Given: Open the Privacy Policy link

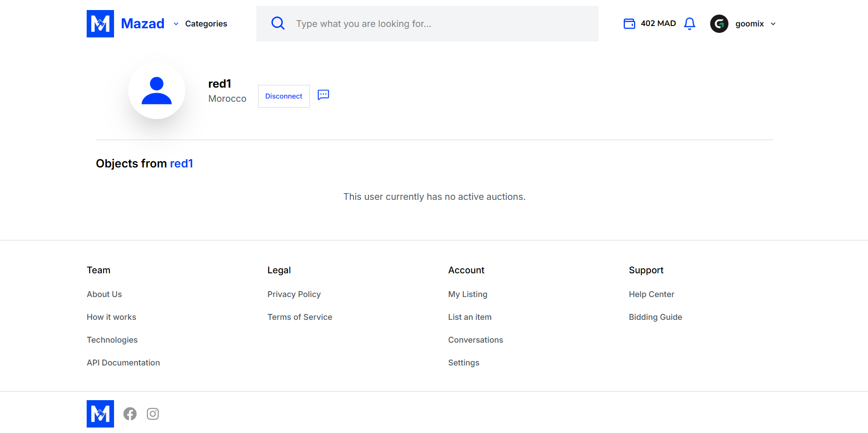Looking at the screenshot, I should tap(294, 294).
